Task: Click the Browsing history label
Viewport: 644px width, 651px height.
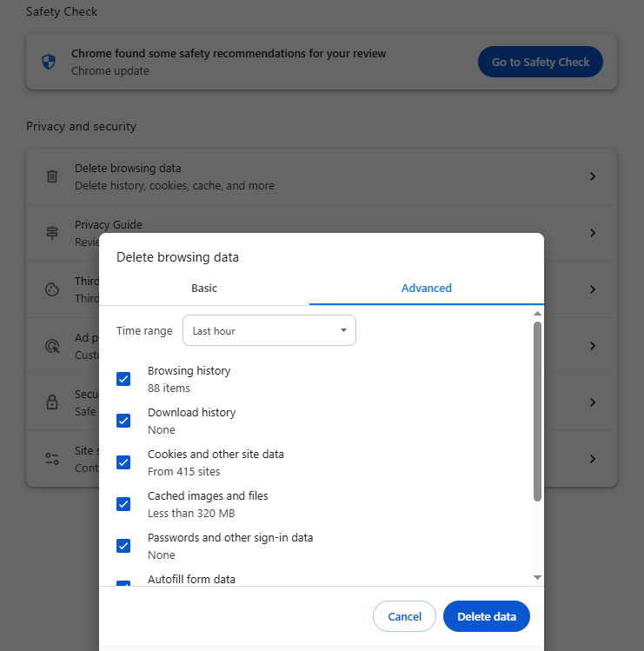Action: point(189,371)
